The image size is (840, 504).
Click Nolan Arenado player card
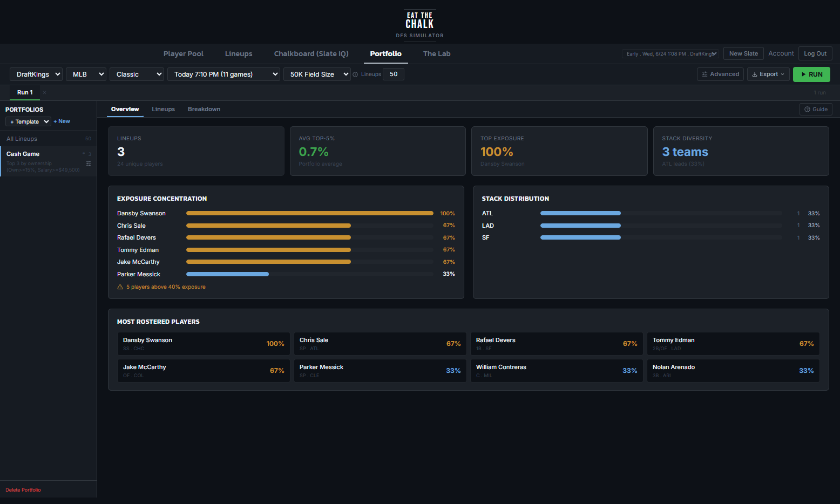(x=733, y=371)
